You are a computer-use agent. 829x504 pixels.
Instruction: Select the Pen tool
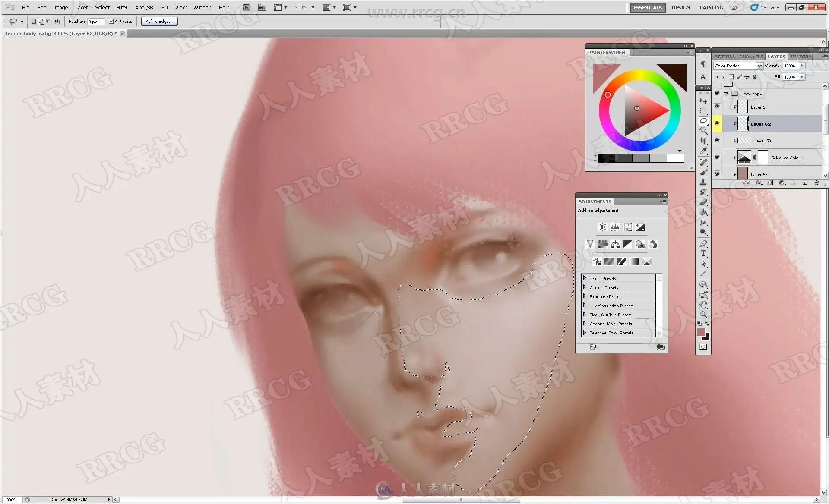click(x=703, y=243)
